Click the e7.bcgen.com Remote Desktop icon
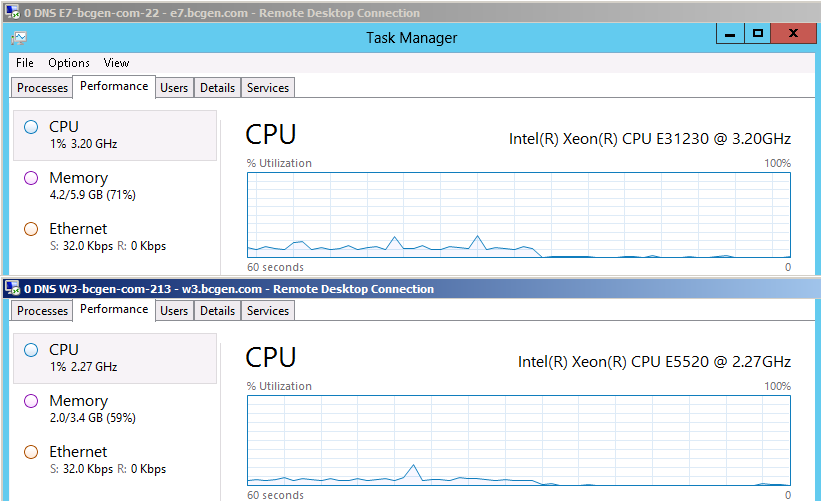 (x=11, y=13)
